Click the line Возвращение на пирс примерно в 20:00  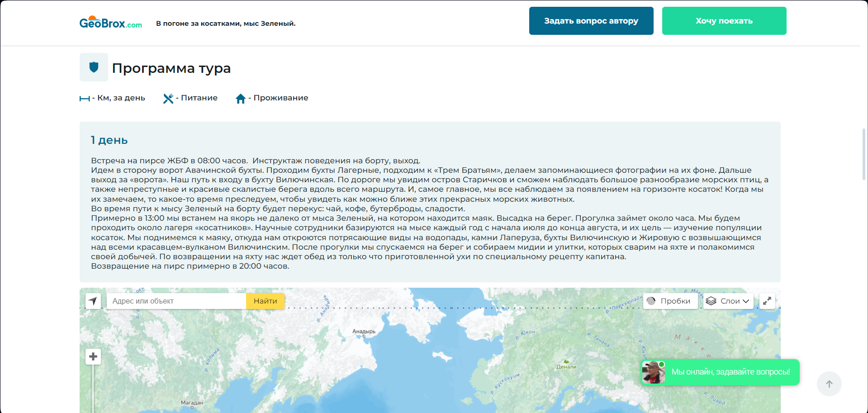(190, 266)
